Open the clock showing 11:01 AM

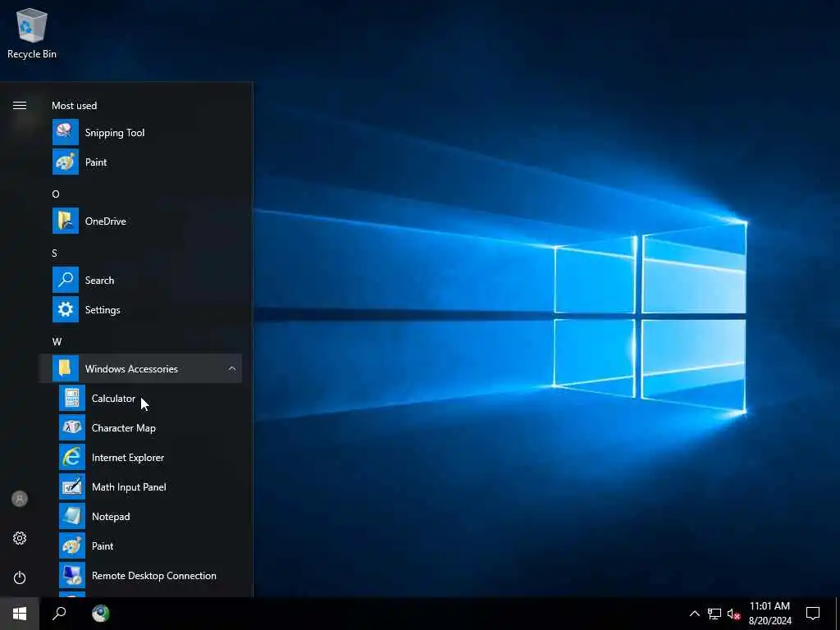pyautogui.click(x=769, y=614)
